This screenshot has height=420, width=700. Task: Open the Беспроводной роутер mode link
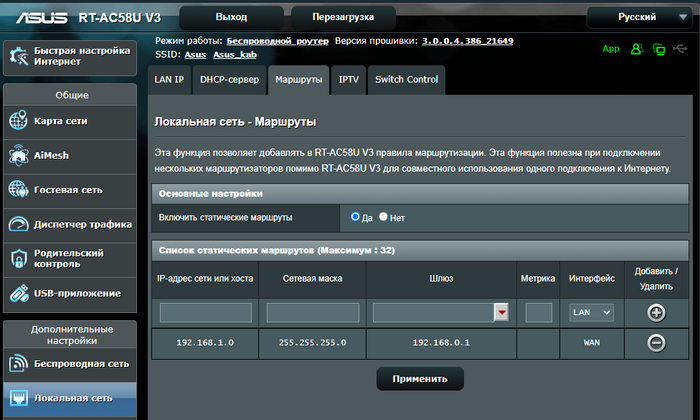pyautogui.click(x=277, y=41)
